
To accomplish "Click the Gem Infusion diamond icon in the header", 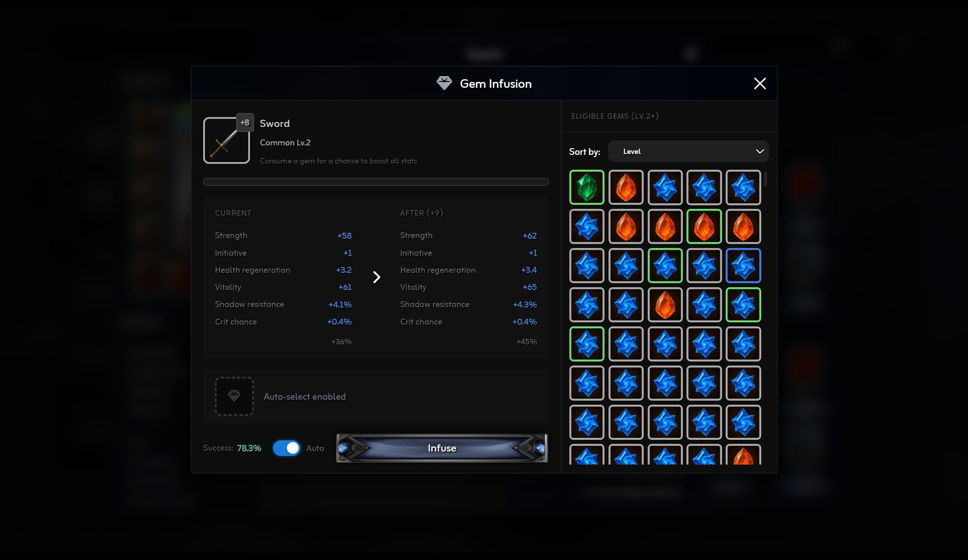I will [445, 83].
